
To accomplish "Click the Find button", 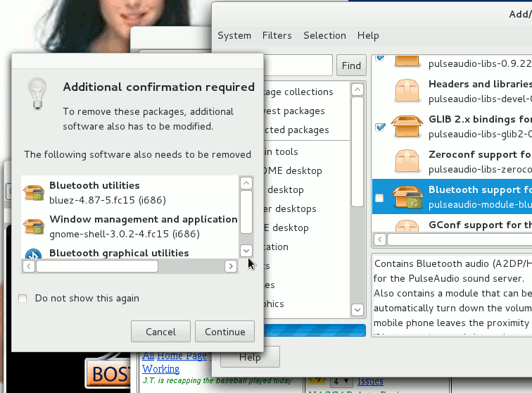I will click(x=352, y=65).
